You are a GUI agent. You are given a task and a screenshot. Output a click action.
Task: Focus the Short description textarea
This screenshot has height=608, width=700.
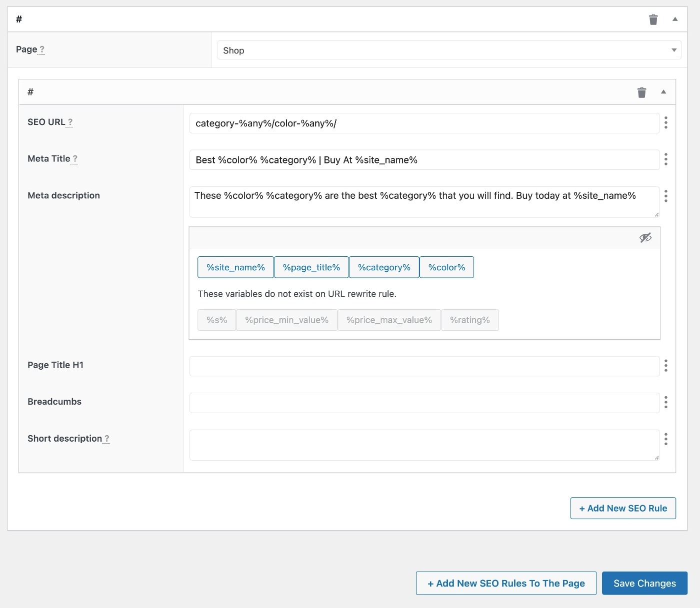[x=424, y=445]
